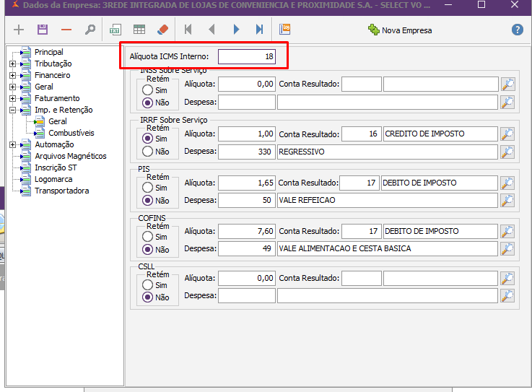Select Não for CSLL Retém
This screenshot has height=392, width=532.
coord(147,297)
